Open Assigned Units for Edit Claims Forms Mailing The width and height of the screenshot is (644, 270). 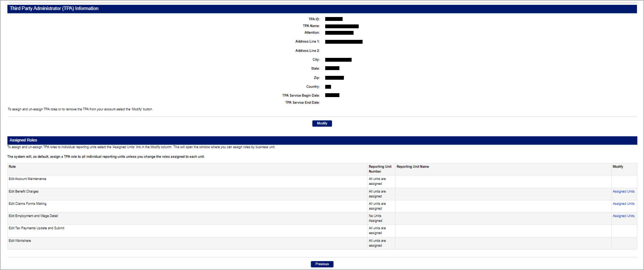click(x=623, y=204)
